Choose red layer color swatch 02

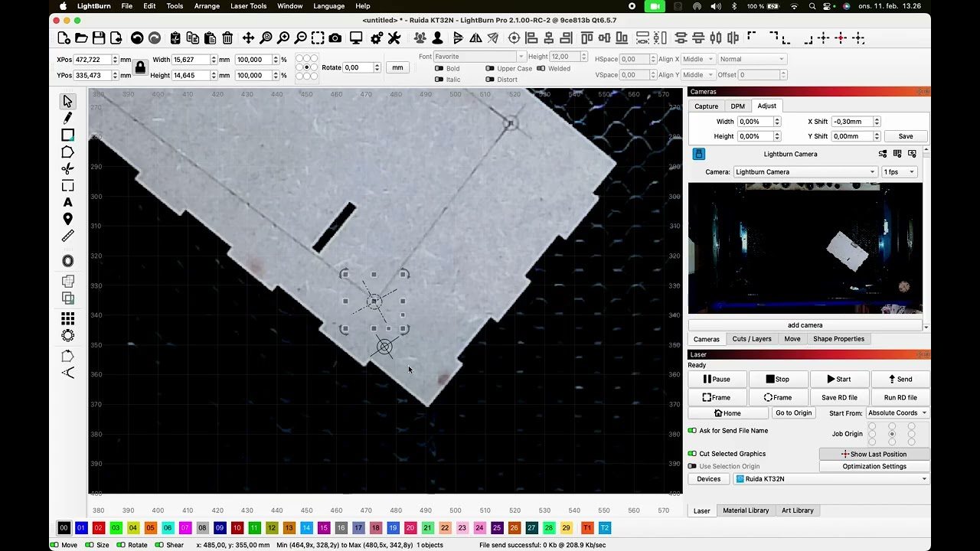click(x=98, y=528)
